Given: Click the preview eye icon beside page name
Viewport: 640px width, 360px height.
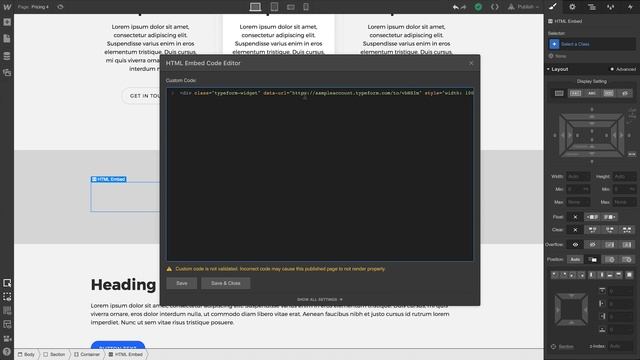Looking at the screenshot, I should tap(60, 7).
